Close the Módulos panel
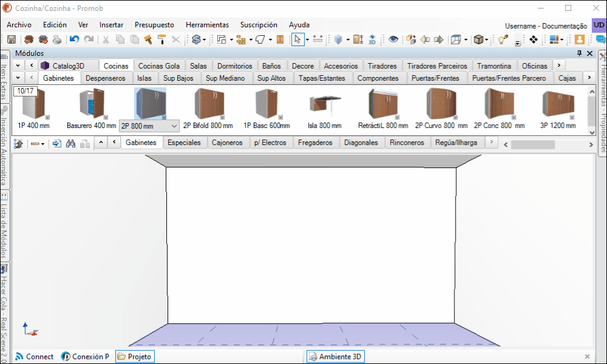Screen dimensions: 607x364 (x=589, y=53)
